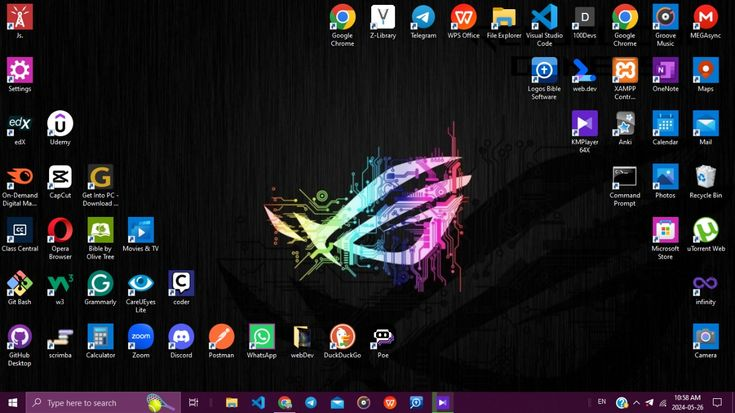Image resolution: width=735 pixels, height=413 pixels.
Task: Launch GitHub Desktop shortcut
Action: pos(20,346)
